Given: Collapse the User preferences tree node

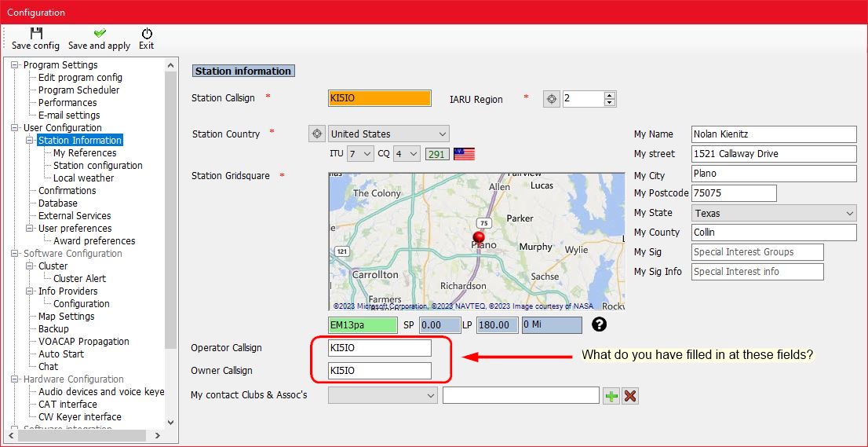Looking at the screenshot, I should pos(29,228).
